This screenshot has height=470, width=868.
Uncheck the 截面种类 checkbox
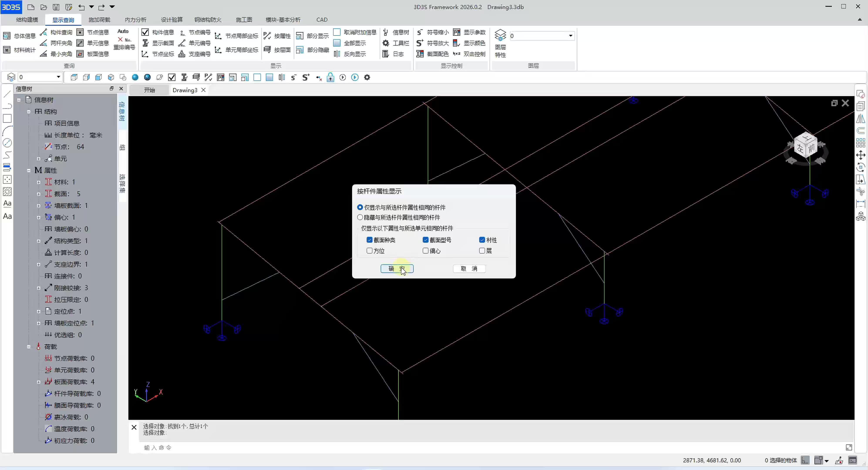tap(369, 240)
